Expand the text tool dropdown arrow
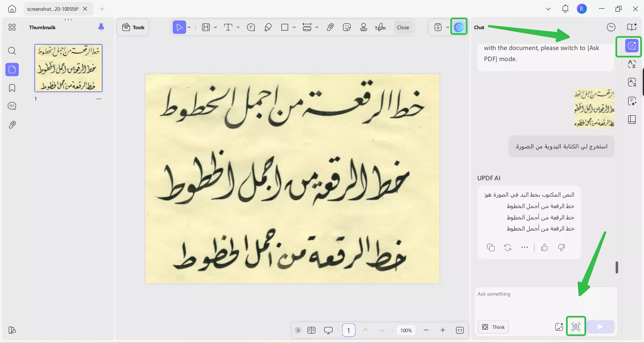644x343 pixels. 238,28
